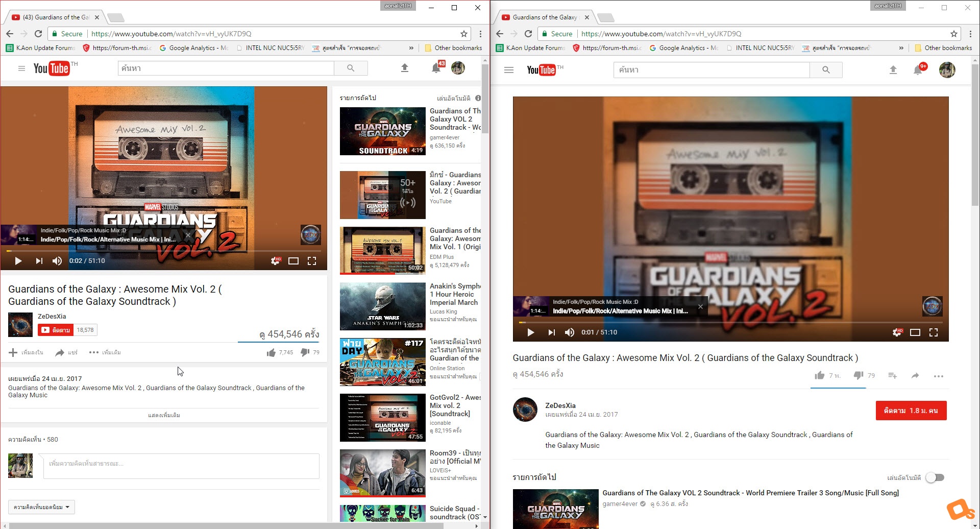
Task: Expand description with แสดงเพิ่มเติม
Action: coord(164,415)
